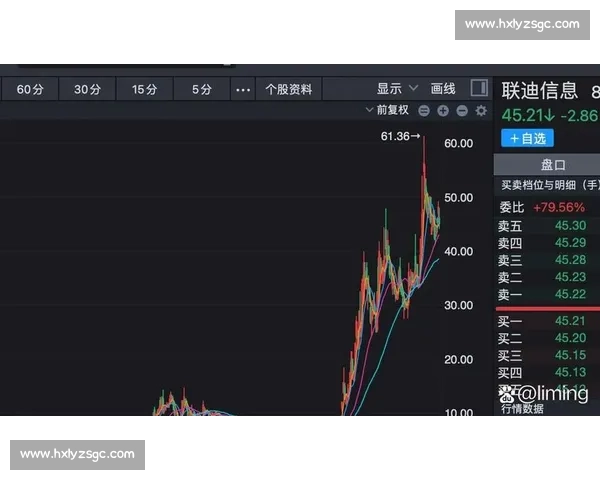Select 卖四 price 45.29
The height and width of the screenshot is (480, 600).
(x=570, y=243)
